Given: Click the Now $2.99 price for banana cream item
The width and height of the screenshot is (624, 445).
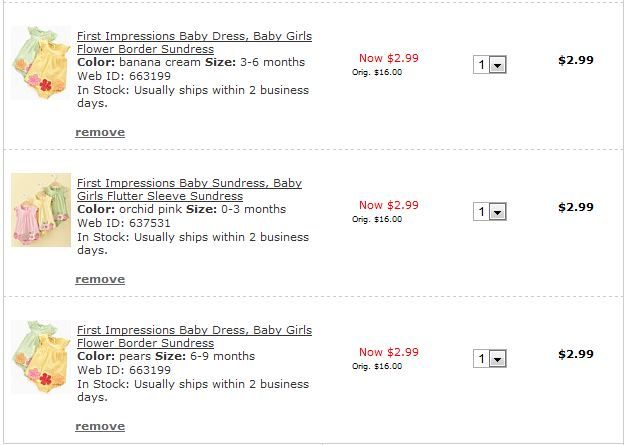Looking at the screenshot, I should 388,58.
